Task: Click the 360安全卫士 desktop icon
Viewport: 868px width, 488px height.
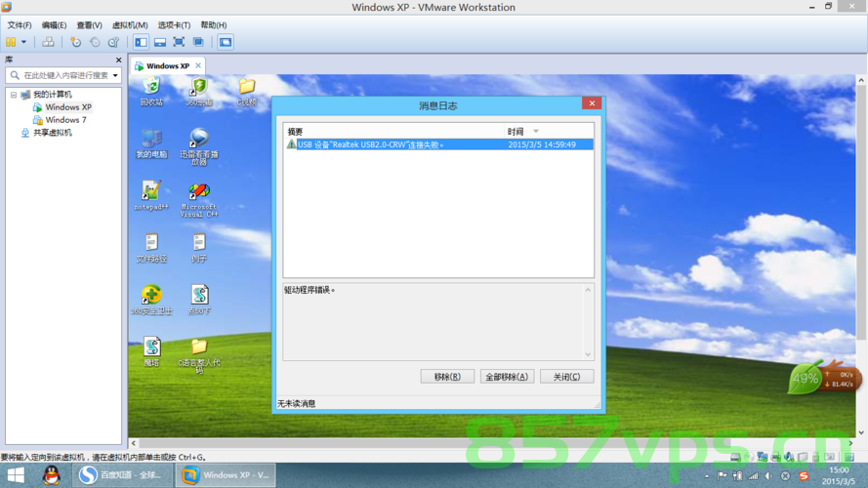Action: (151, 300)
